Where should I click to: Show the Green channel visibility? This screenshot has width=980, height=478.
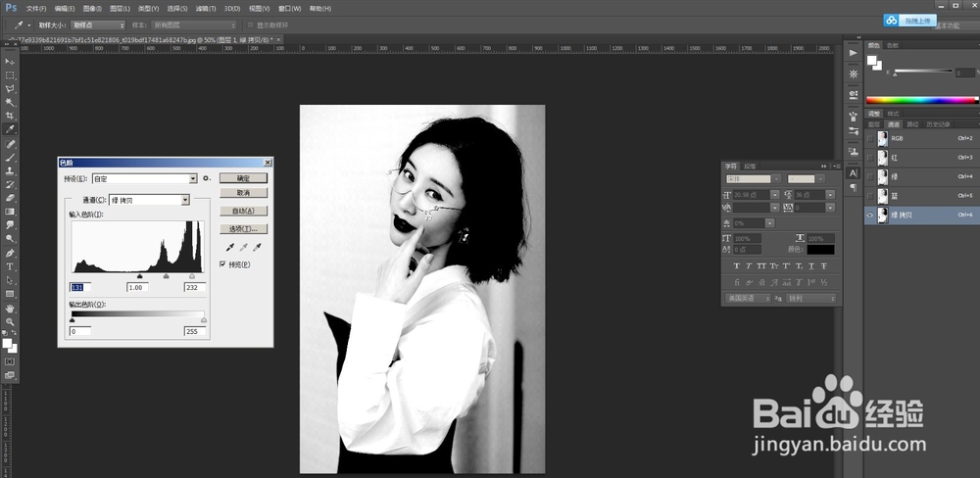tap(870, 177)
